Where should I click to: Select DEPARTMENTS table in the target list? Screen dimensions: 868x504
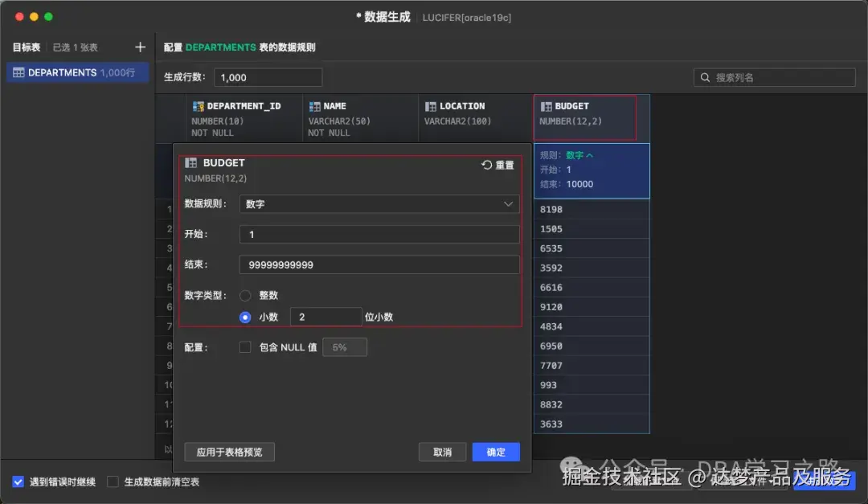coord(77,72)
